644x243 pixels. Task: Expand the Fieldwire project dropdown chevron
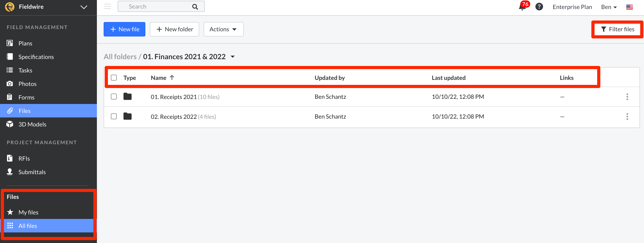84,7
